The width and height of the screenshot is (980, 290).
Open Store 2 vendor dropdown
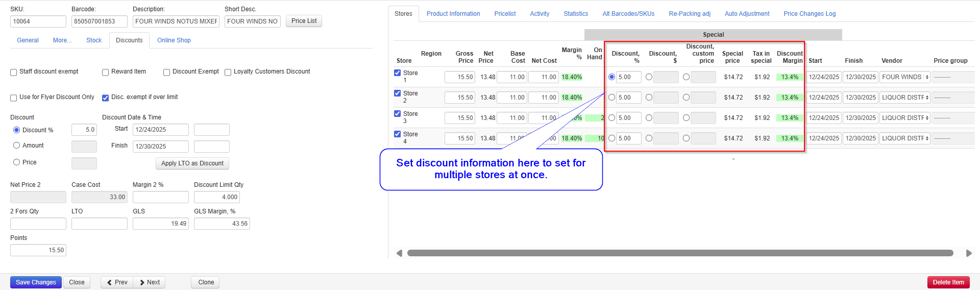(x=905, y=98)
